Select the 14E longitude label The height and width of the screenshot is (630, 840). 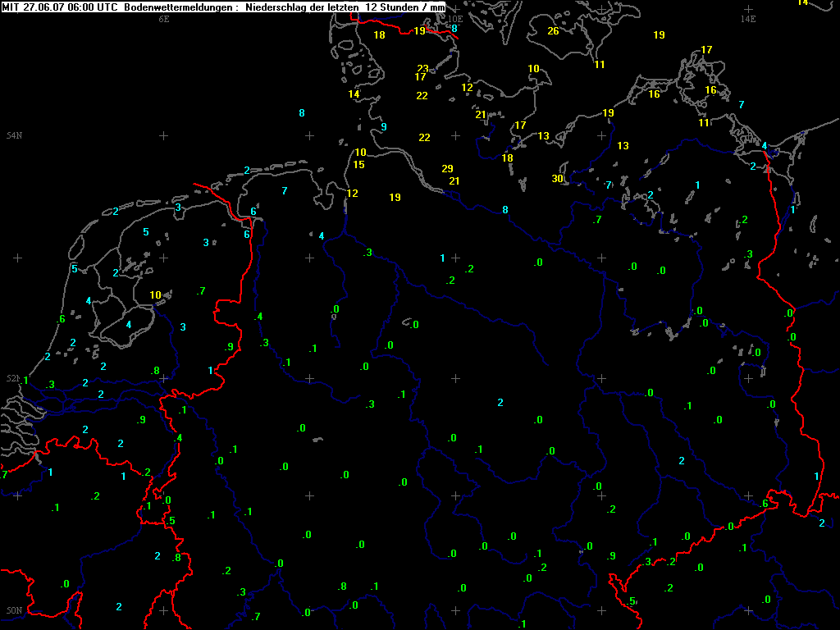[747, 18]
